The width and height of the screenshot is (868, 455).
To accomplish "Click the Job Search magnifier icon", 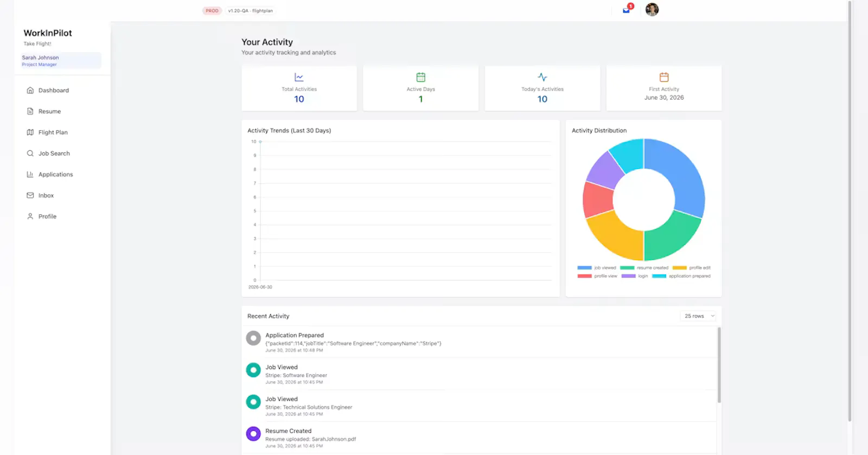I will (x=30, y=153).
